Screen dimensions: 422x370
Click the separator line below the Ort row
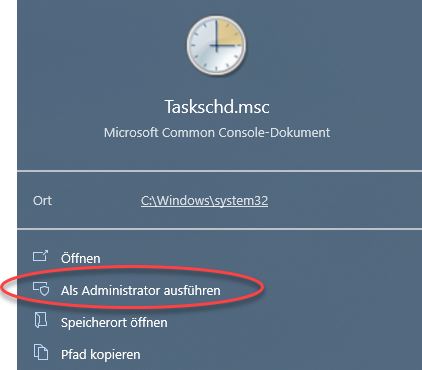point(219,229)
